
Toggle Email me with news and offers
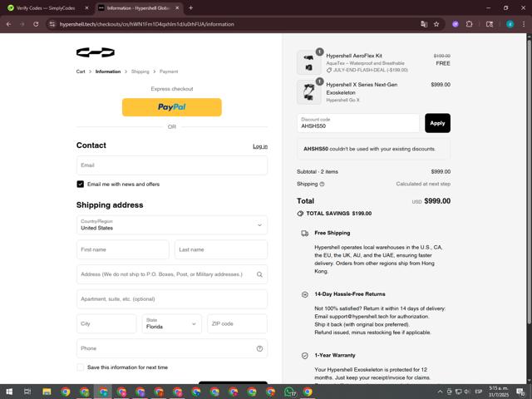[81, 185]
